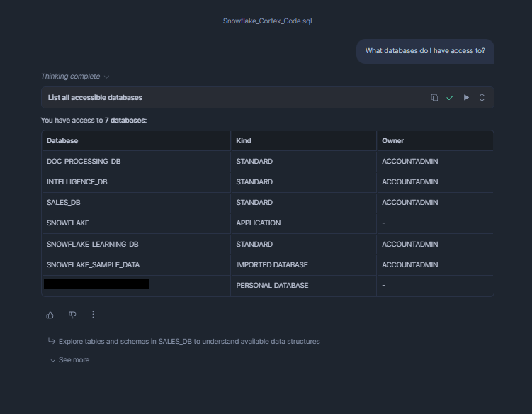Click the Thinking complete label
Screen dimensions: 532x414
(x=70, y=77)
